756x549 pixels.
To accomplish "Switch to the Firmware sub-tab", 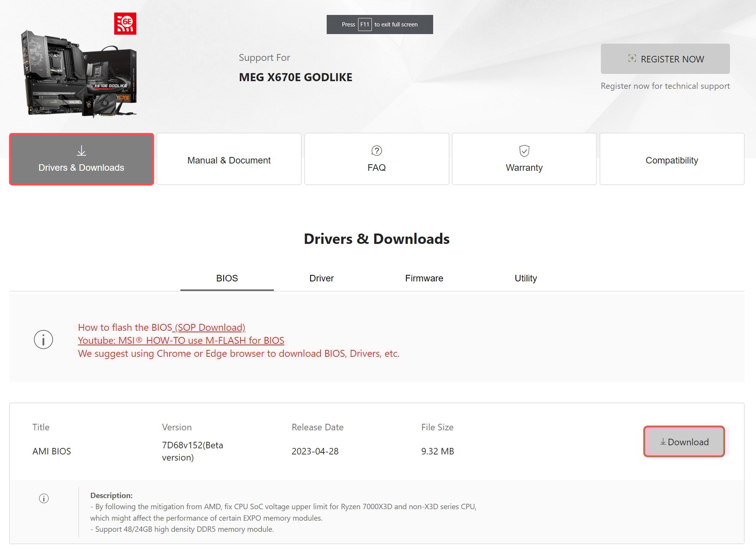I will 424,278.
